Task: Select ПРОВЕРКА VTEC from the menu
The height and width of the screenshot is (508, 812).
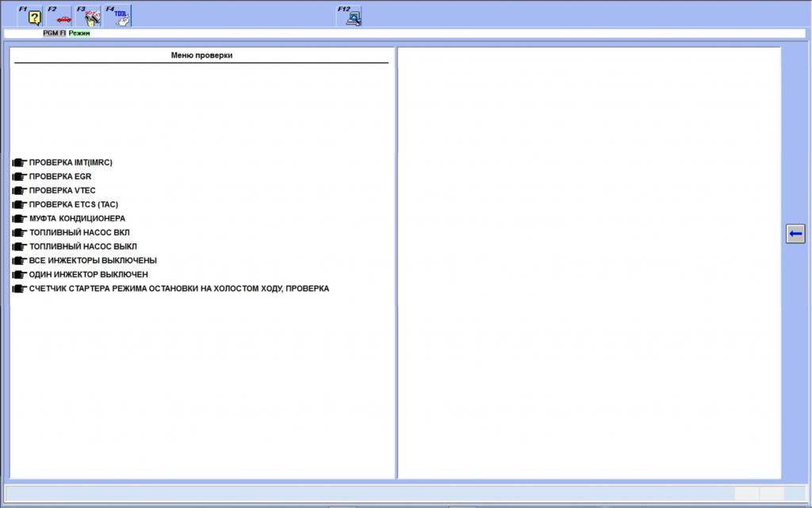Action: (x=62, y=190)
